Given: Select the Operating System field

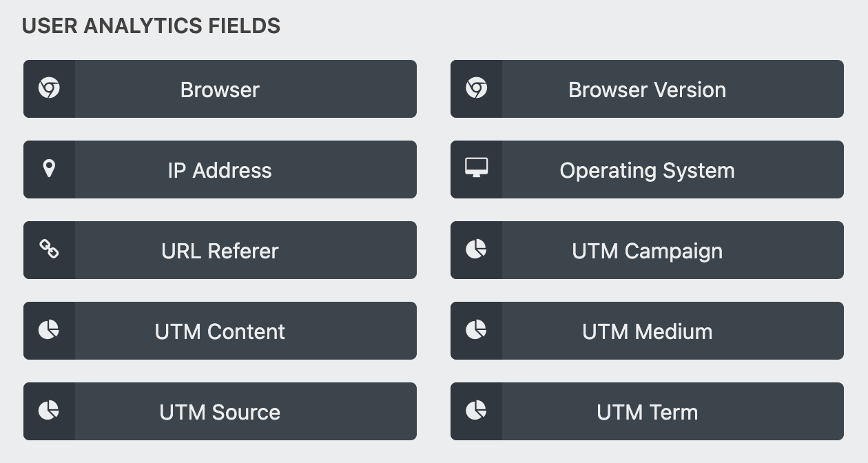Looking at the screenshot, I should click(647, 169).
